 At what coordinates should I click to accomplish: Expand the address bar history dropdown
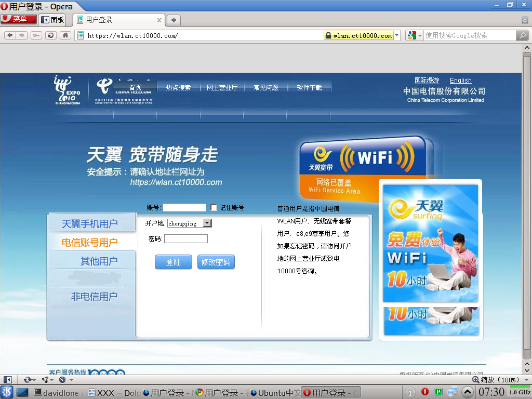397,35
